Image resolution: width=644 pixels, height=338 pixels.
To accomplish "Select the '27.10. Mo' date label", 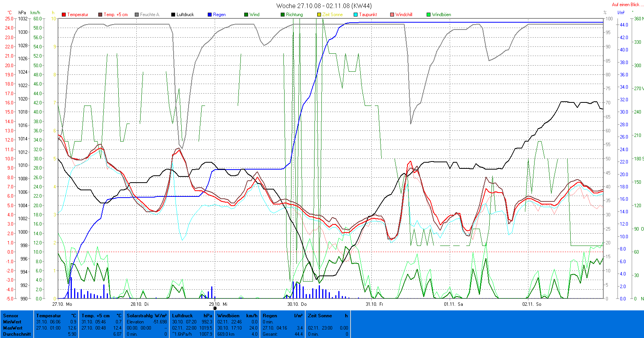I will [x=62, y=304].
